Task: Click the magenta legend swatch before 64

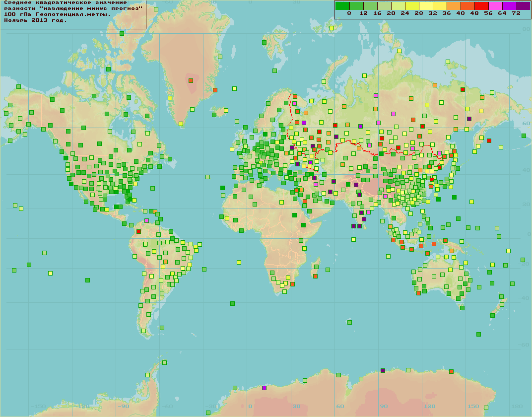Action: click(495, 6)
